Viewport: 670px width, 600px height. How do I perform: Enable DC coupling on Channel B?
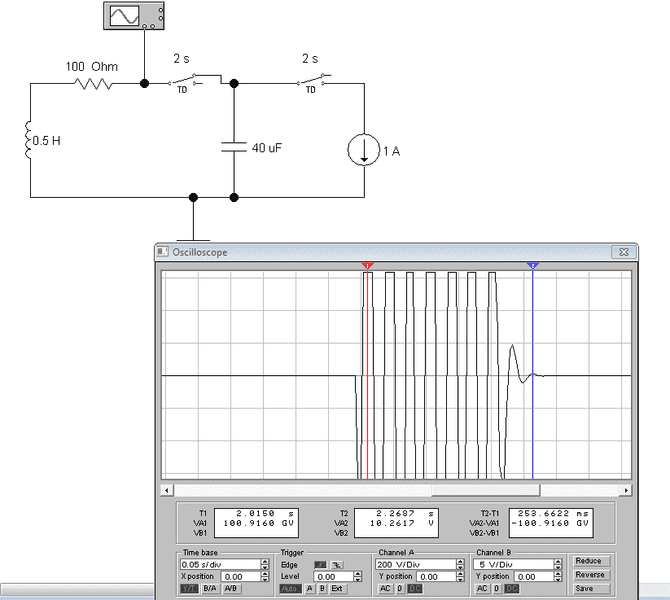click(x=512, y=589)
